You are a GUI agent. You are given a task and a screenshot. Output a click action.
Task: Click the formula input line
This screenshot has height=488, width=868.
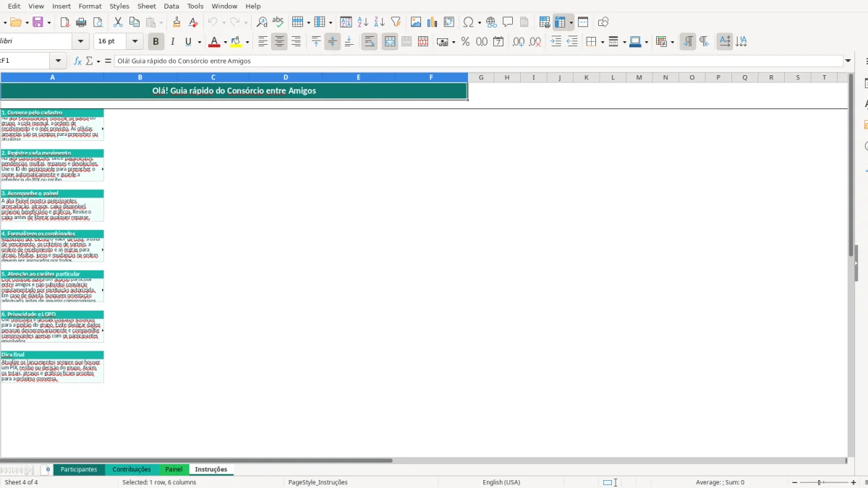pos(477,61)
